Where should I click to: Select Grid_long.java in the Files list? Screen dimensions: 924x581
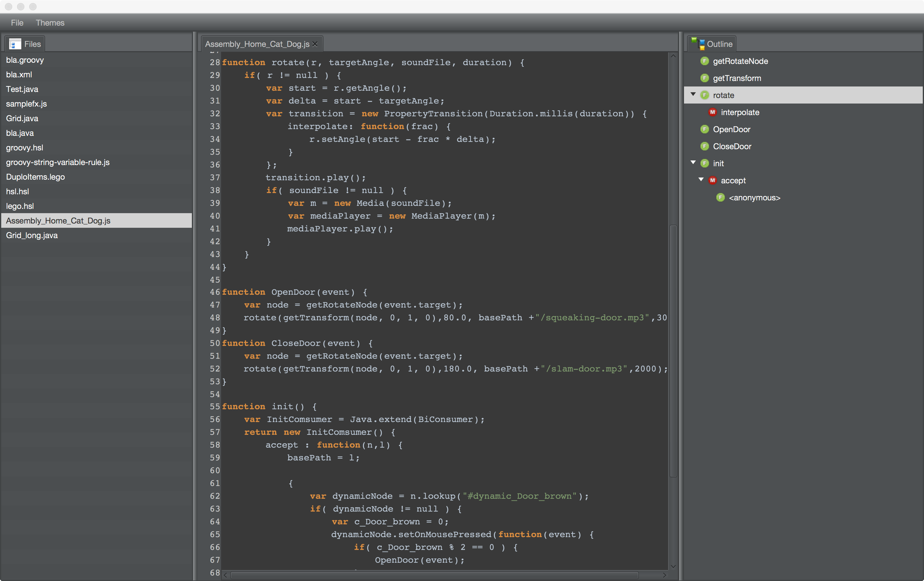[32, 235]
